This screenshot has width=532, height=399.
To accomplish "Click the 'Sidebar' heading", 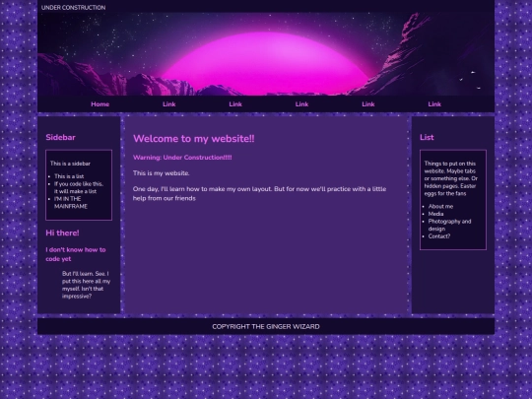I will pos(60,137).
